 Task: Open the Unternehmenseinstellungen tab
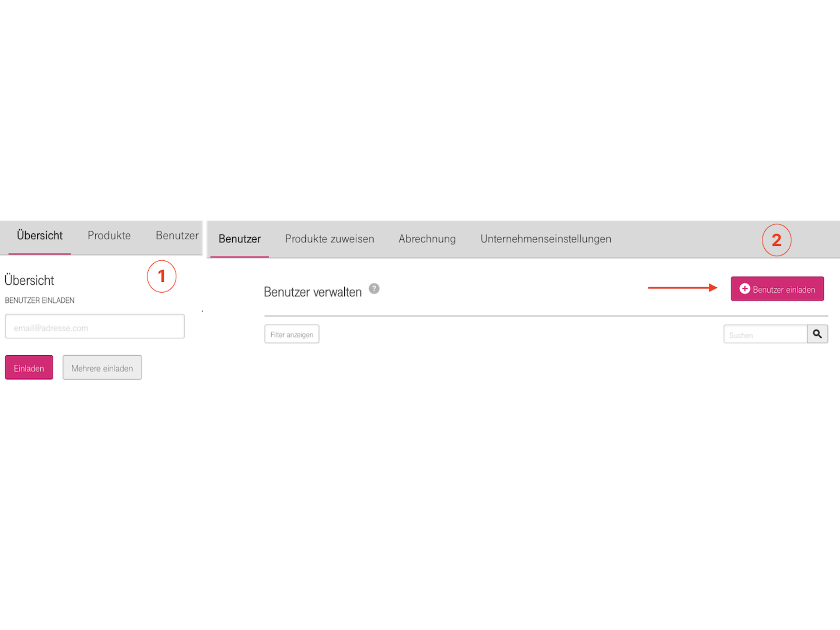(546, 239)
